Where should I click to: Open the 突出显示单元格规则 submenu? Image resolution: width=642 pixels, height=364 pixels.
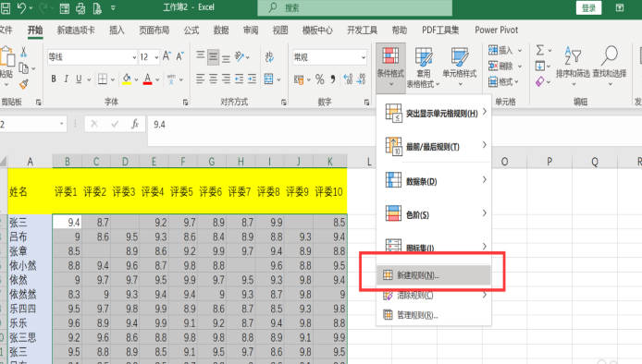click(434, 113)
